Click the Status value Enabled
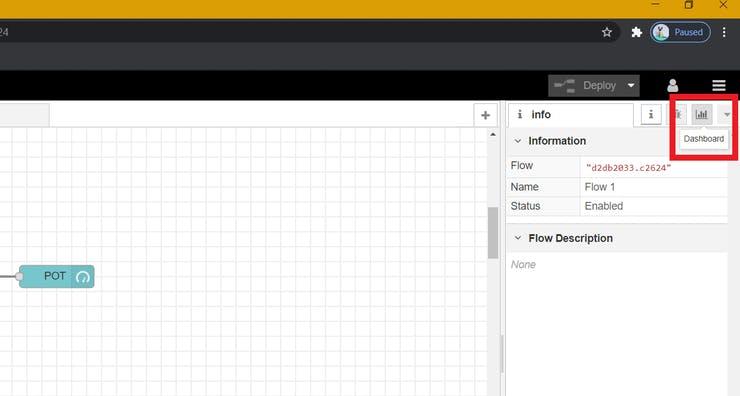 point(604,206)
